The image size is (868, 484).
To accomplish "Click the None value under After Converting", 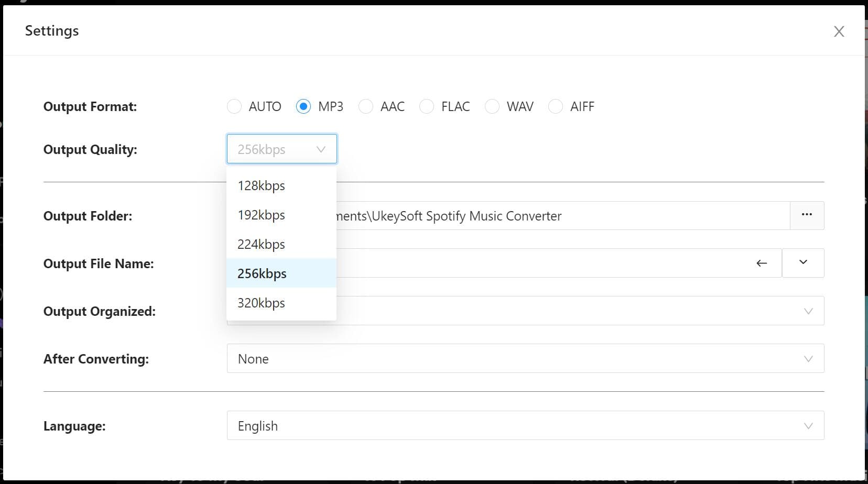I will click(x=253, y=359).
